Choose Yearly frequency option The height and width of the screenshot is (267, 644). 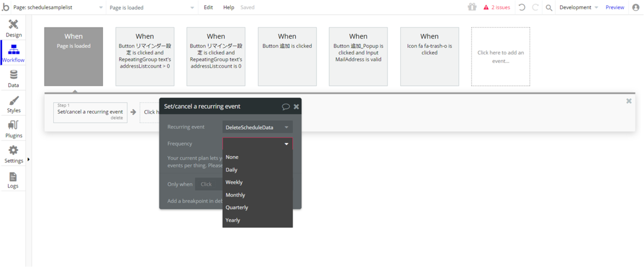click(258, 220)
